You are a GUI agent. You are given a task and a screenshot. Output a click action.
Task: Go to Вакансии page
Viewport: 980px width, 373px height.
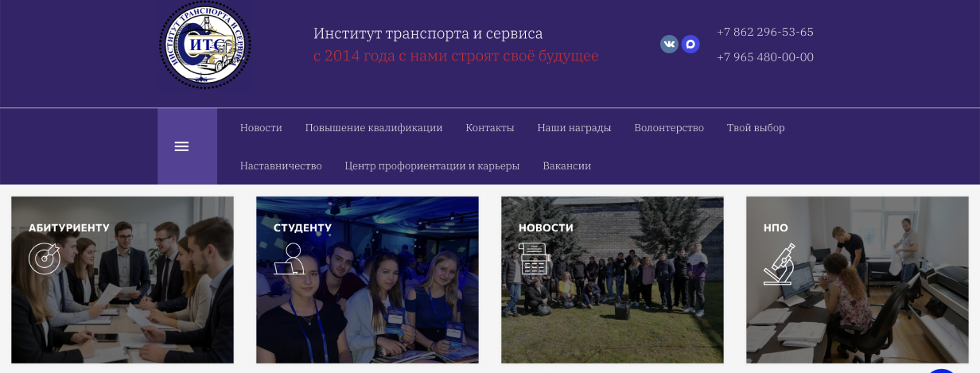pyautogui.click(x=567, y=166)
